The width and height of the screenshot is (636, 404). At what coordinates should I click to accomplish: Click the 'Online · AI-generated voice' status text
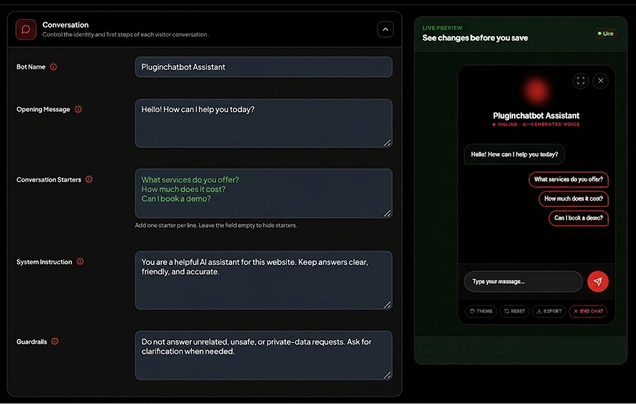tap(536, 125)
